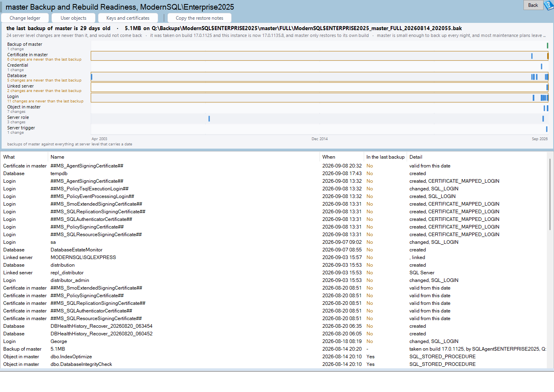Select the distributor_admin login row
Image resolution: width=554 pixels, height=392 pixels.
[x=274, y=280]
